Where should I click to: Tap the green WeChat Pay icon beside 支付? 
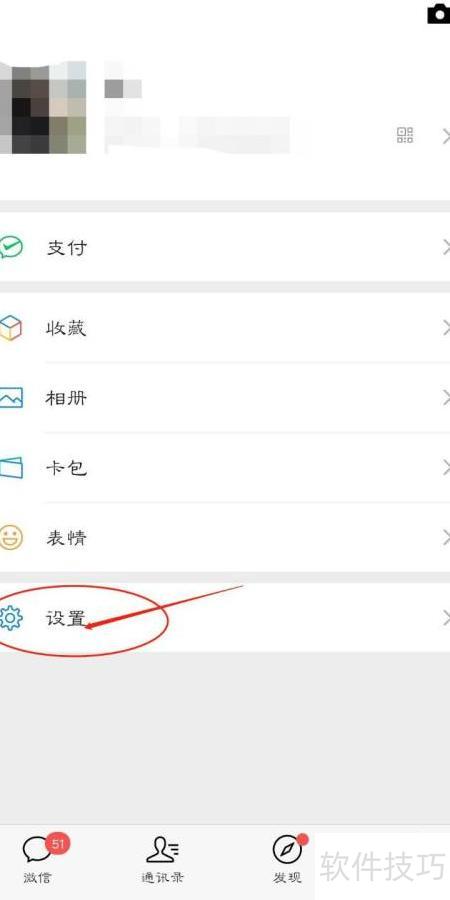tap(11, 247)
